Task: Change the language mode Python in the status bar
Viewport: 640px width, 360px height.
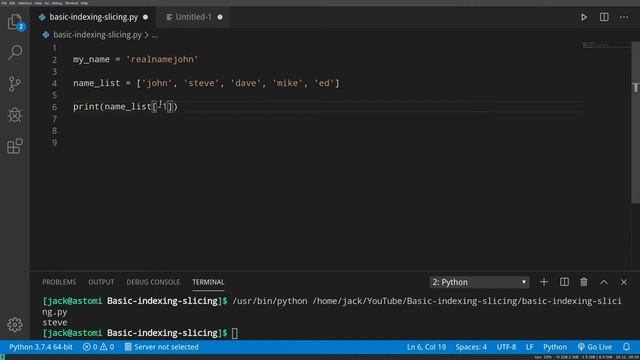Action: (x=555, y=347)
